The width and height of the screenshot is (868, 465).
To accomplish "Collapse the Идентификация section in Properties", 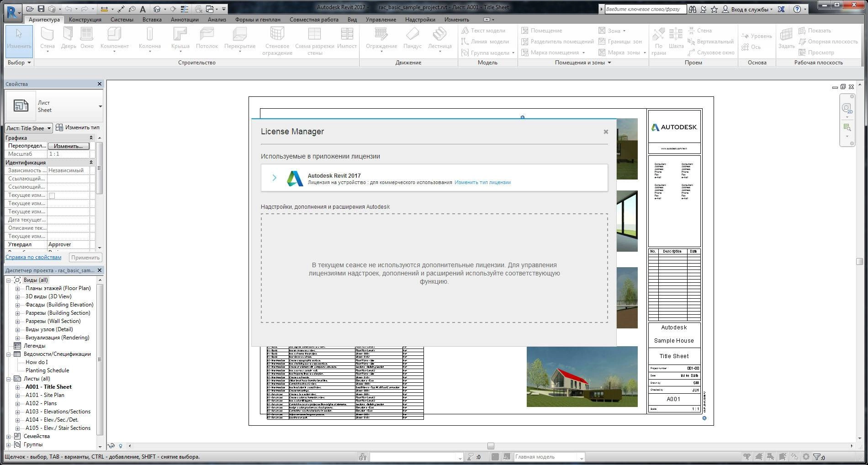I will pyautogui.click(x=91, y=163).
